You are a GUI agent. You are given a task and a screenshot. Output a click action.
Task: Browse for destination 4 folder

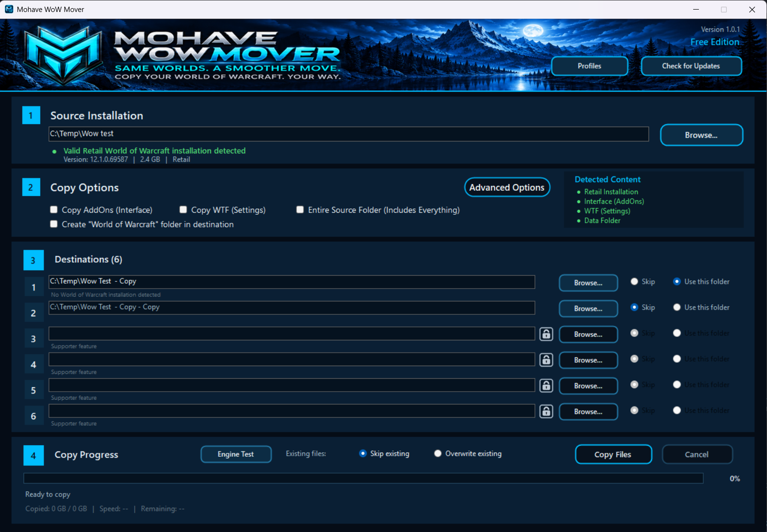[588, 360]
